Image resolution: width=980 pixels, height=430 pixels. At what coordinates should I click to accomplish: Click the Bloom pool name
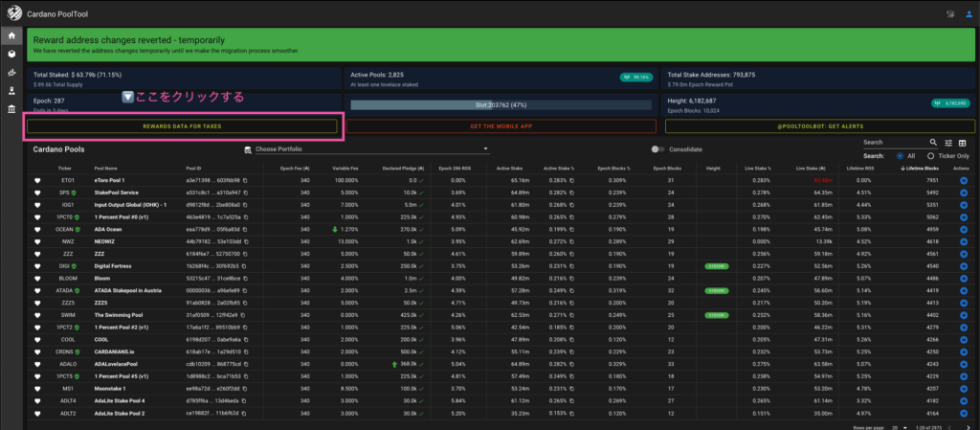coord(101,278)
